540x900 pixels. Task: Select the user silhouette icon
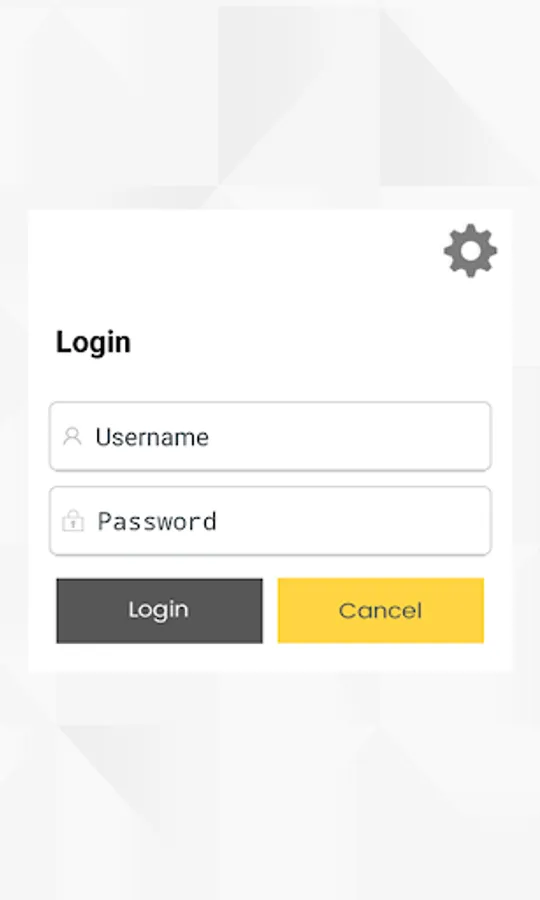coord(72,436)
